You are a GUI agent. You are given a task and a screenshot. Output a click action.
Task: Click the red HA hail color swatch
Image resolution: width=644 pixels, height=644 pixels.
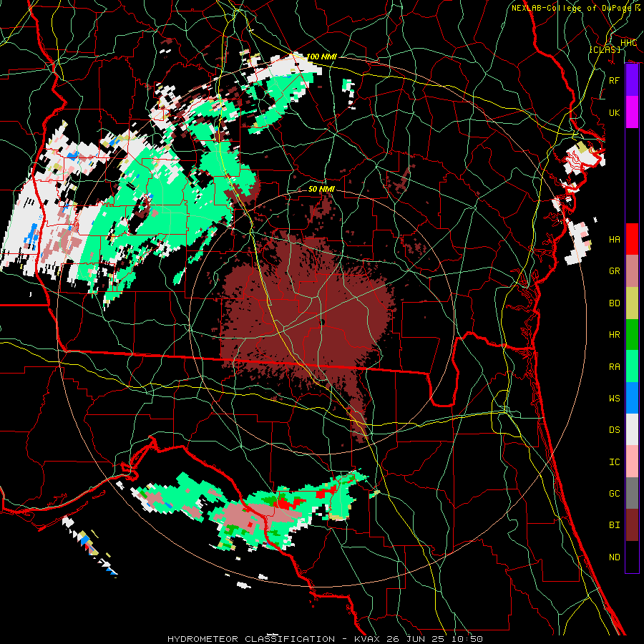click(632, 239)
